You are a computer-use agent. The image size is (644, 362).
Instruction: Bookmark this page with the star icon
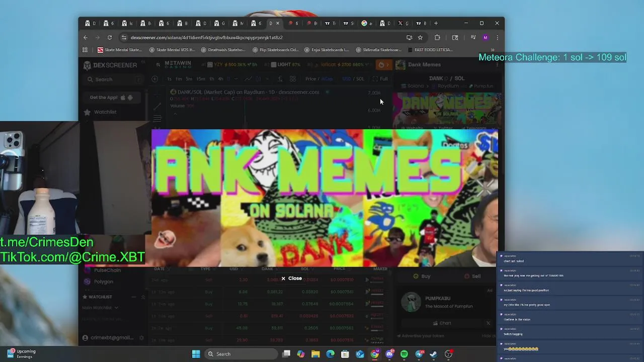tap(420, 37)
